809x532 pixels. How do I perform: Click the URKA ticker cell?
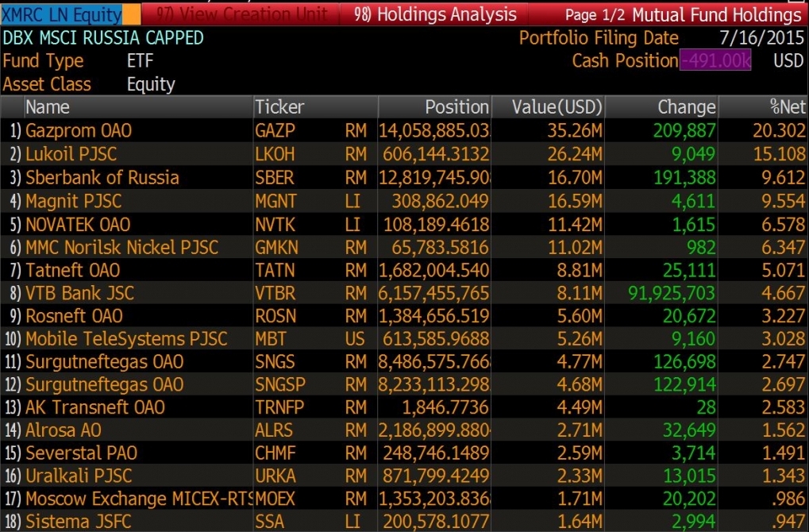coord(275,476)
